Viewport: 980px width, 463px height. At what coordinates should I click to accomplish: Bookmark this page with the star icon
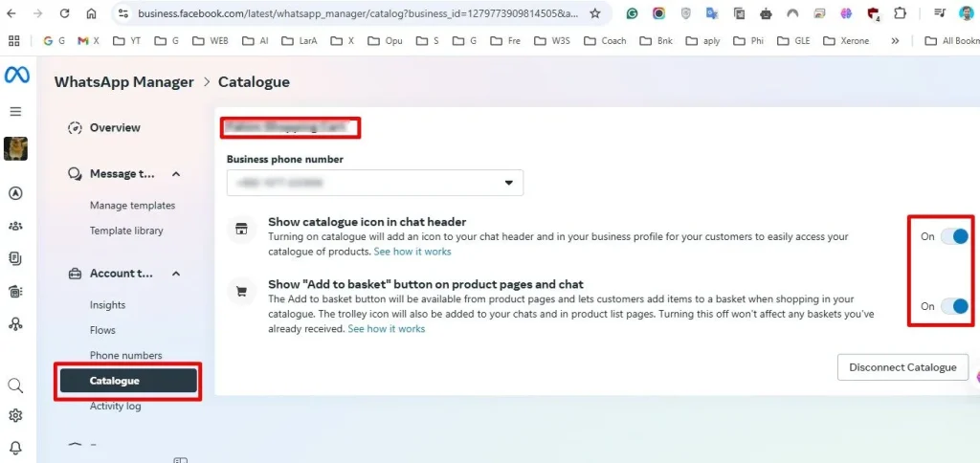(x=595, y=13)
